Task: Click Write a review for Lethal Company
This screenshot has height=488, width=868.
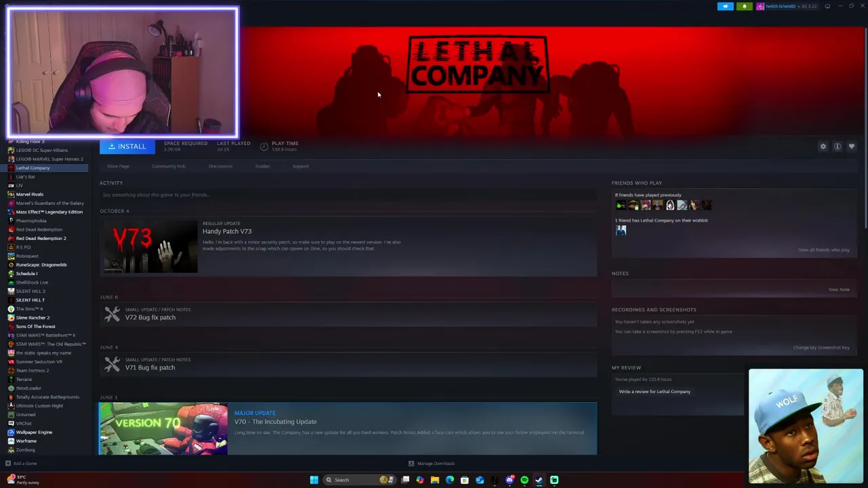Action: pyautogui.click(x=654, y=392)
